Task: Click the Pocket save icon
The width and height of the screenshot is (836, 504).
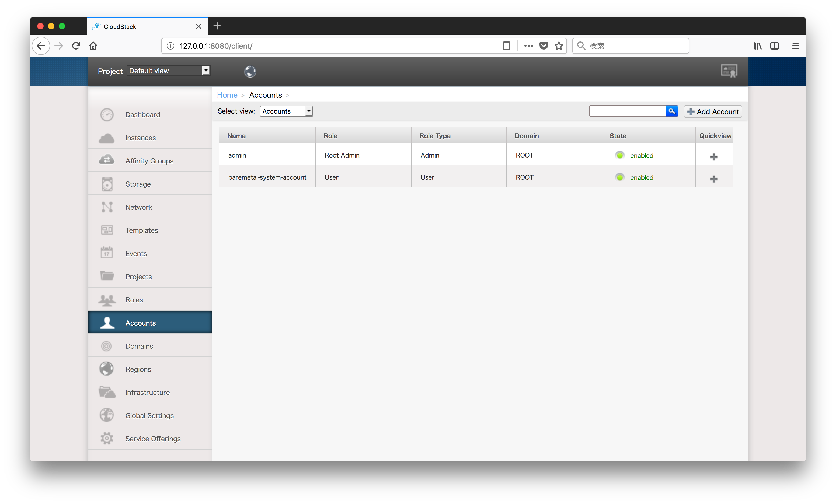Action: 544,46
